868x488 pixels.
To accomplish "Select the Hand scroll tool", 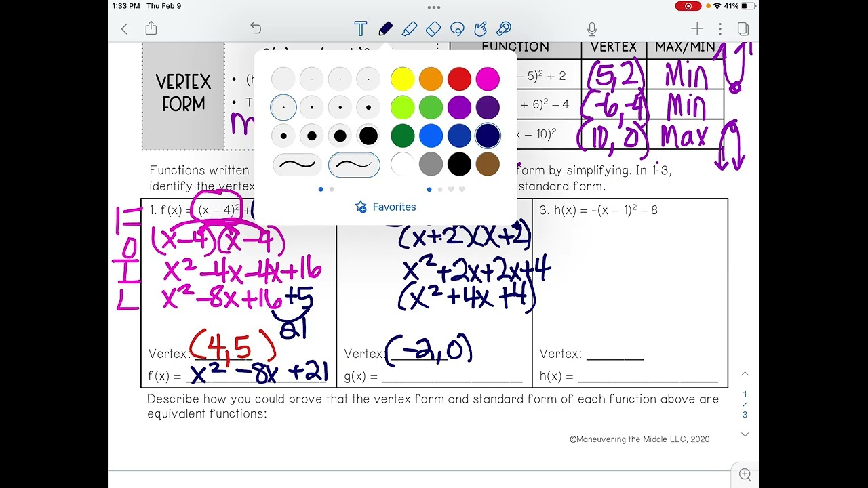I will (x=481, y=28).
